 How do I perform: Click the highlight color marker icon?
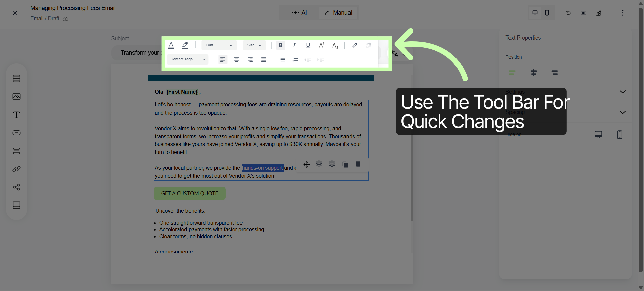(x=185, y=45)
